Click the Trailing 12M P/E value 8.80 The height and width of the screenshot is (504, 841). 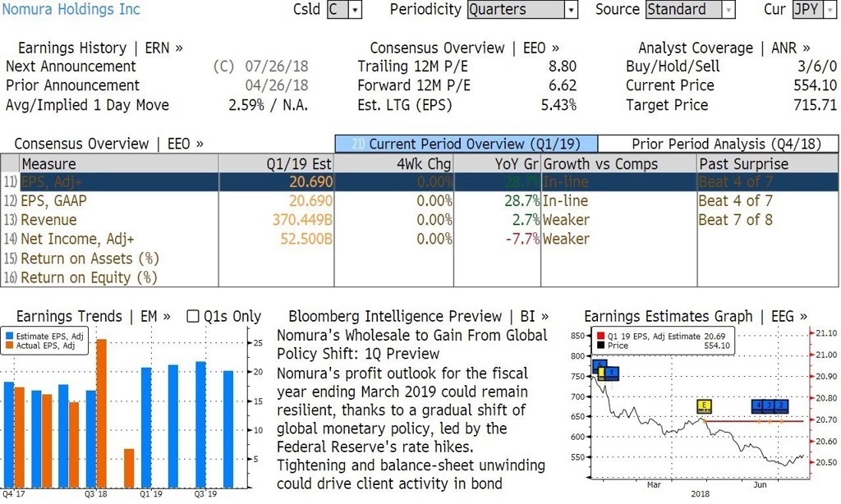point(562,66)
